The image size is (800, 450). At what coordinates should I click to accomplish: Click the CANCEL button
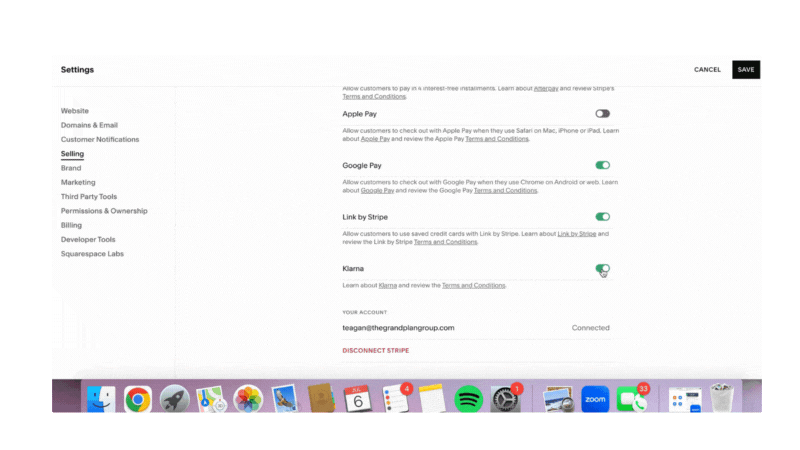coord(707,69)
